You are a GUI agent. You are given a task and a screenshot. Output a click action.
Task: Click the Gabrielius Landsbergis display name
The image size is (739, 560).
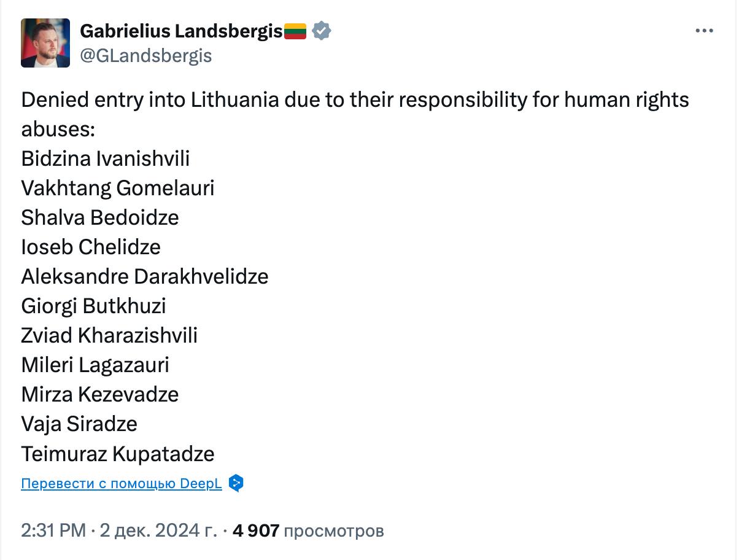pyautogui.click(x=182, y=31)
